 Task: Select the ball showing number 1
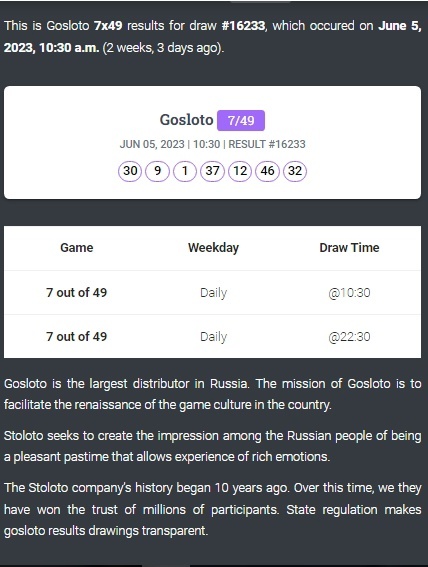185,171
